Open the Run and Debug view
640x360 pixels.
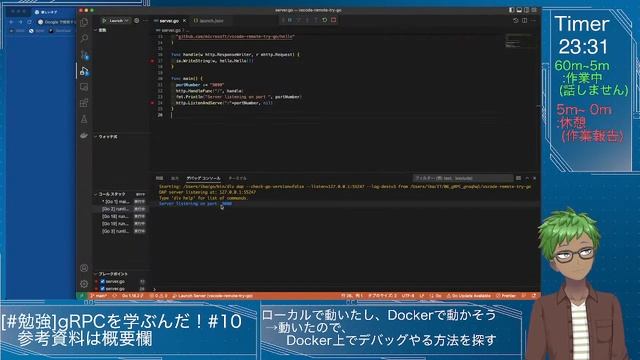click(x=84, y=71)
